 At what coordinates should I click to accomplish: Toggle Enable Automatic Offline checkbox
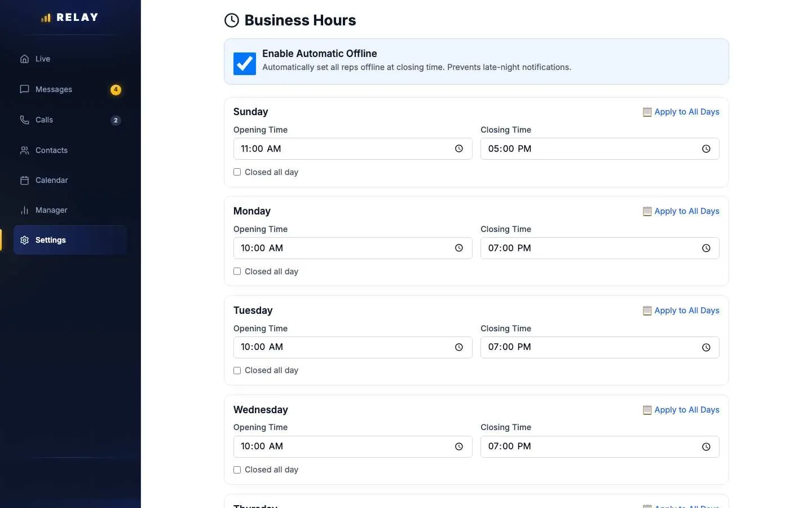(x=245, y=64)
